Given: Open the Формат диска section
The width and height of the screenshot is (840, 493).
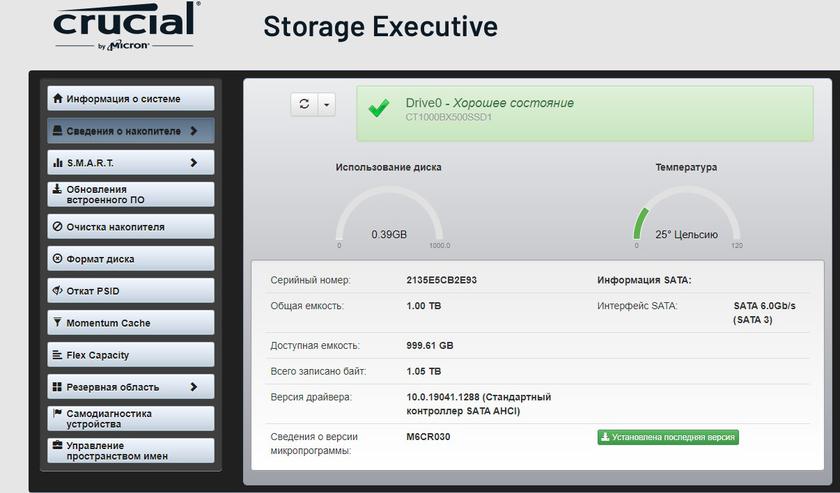Looking at the screenshot, I should (x=130, y=259).
